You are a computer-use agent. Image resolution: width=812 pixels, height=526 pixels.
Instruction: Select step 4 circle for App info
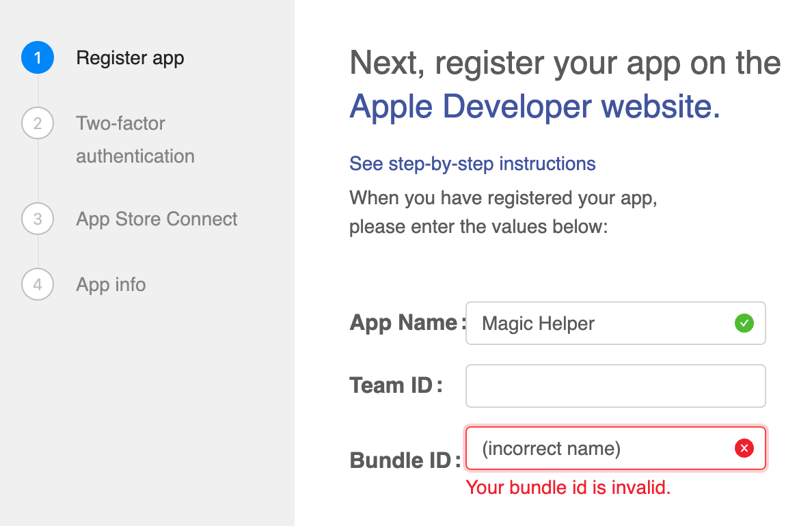point(38,284)
